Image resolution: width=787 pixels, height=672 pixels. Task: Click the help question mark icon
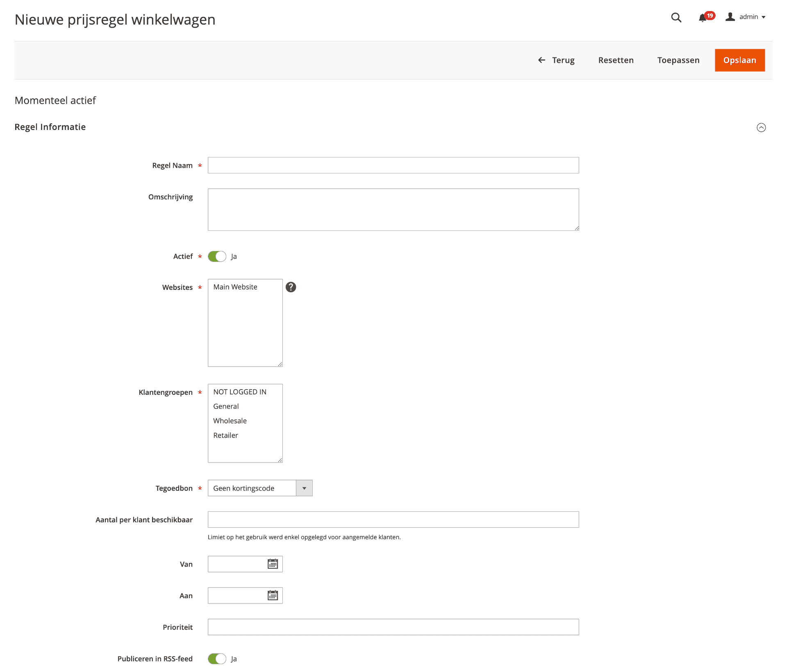[291, 287]
